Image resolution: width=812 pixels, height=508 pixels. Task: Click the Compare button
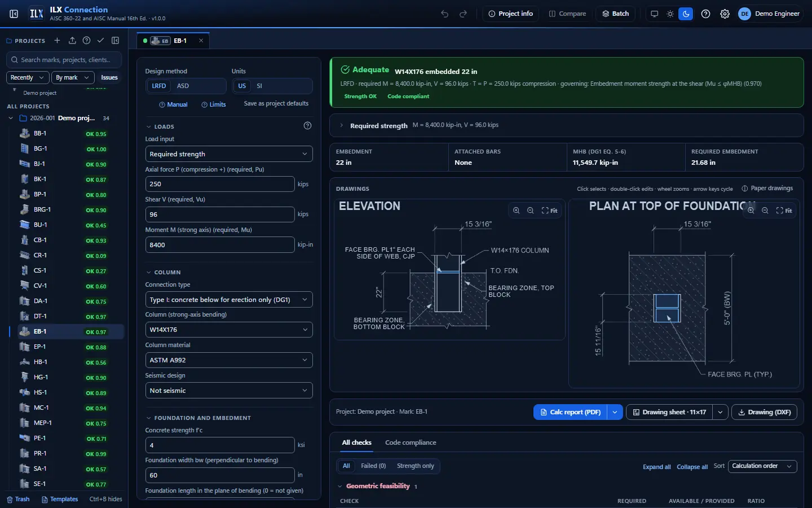[x=567, y=14]
